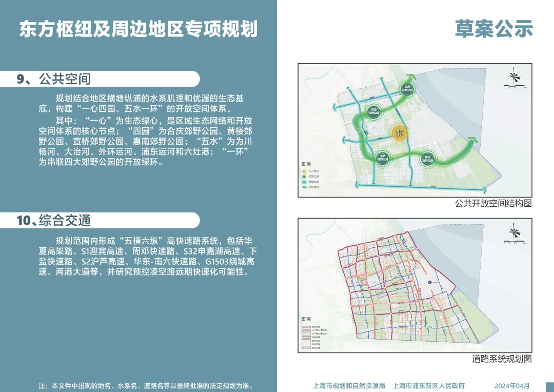Select the 10、综合交通 section heading
This screenshot has width=554, height=392.
coord(53,221)
